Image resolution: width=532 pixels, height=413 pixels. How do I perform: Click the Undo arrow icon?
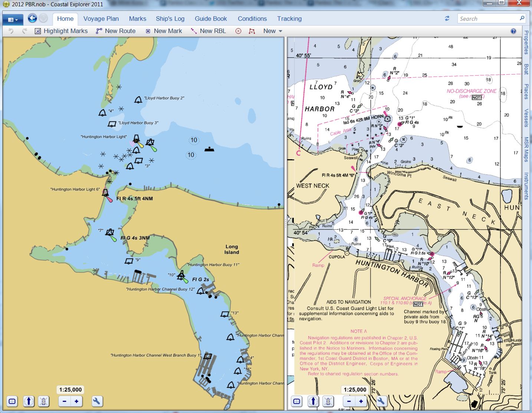point(11,31)
